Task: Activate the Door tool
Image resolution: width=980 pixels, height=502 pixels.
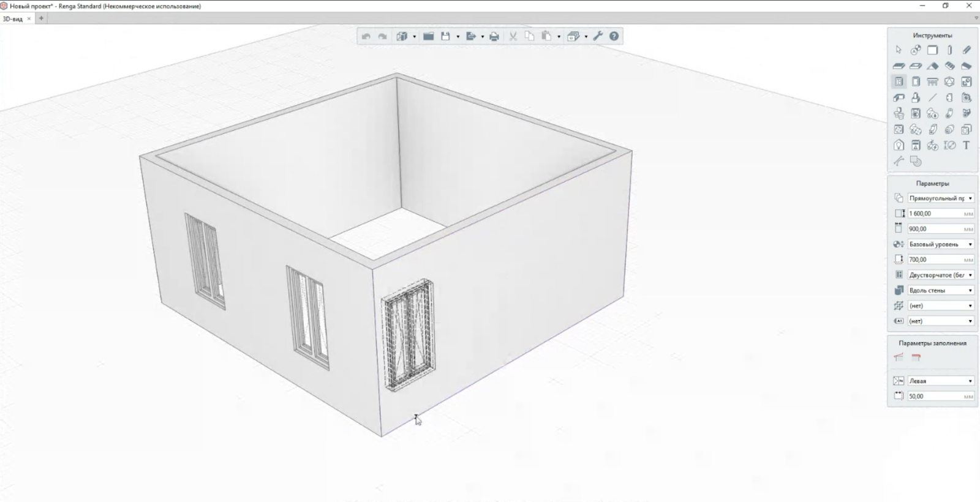Action: 916,81
